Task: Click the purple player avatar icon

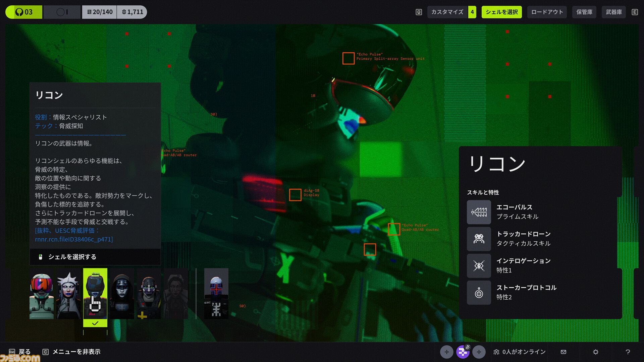Action: click(463, 352)
